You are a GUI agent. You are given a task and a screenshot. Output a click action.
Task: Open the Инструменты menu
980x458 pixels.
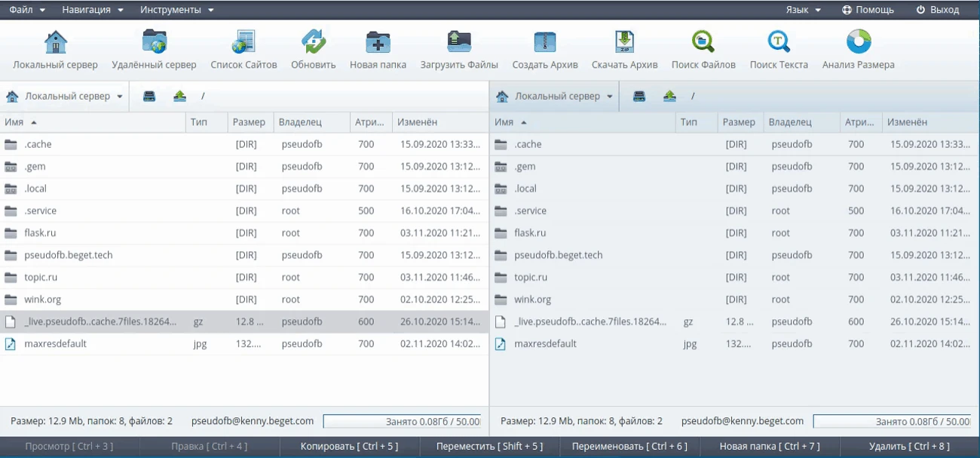coord(176,10)
